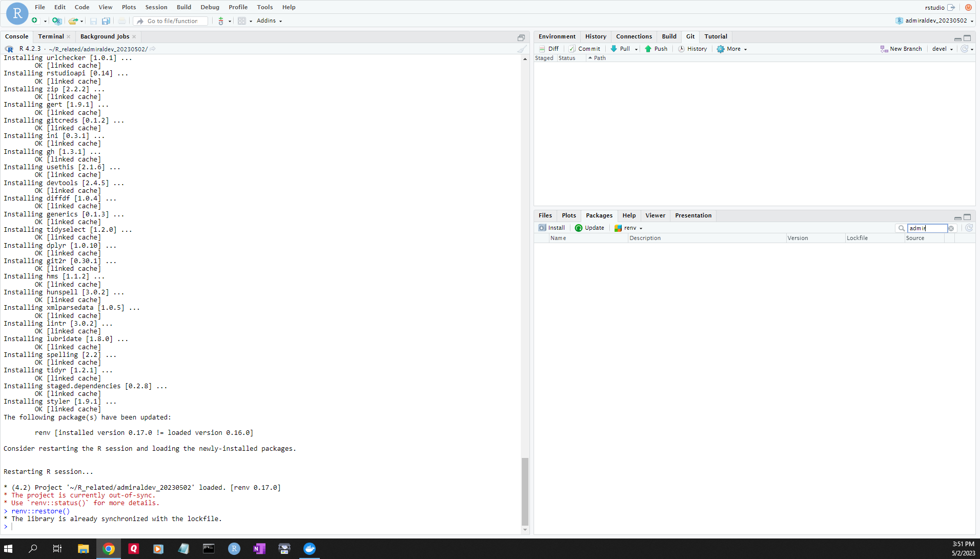The height and width of the screenshot is (559, 980).
Task: Print the current file
Action: 121,21
